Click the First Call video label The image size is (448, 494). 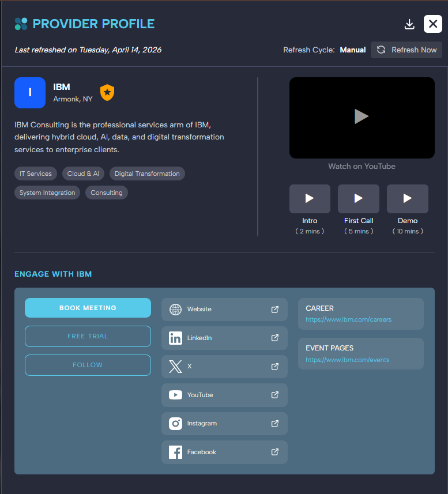tap(359, 221)
